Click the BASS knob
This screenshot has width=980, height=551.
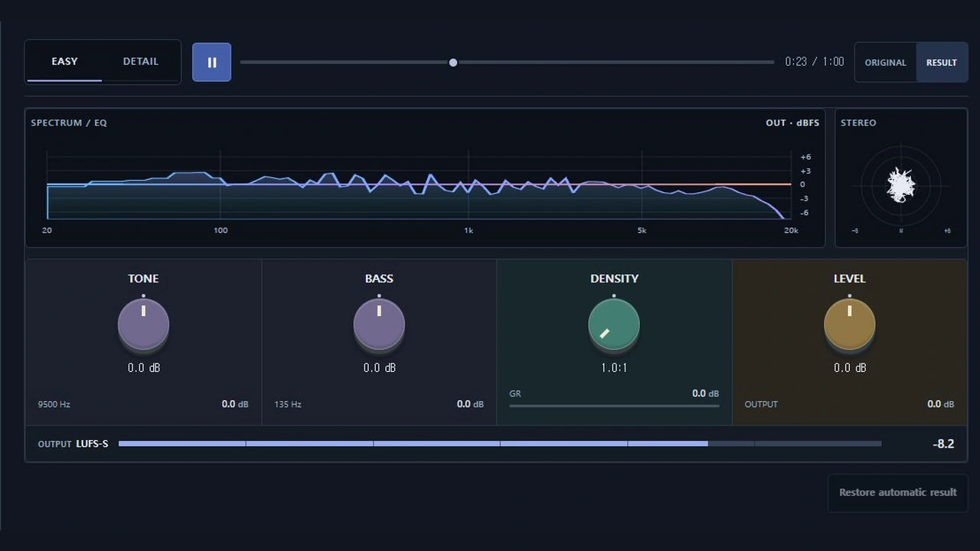click(x=379, y=324)
